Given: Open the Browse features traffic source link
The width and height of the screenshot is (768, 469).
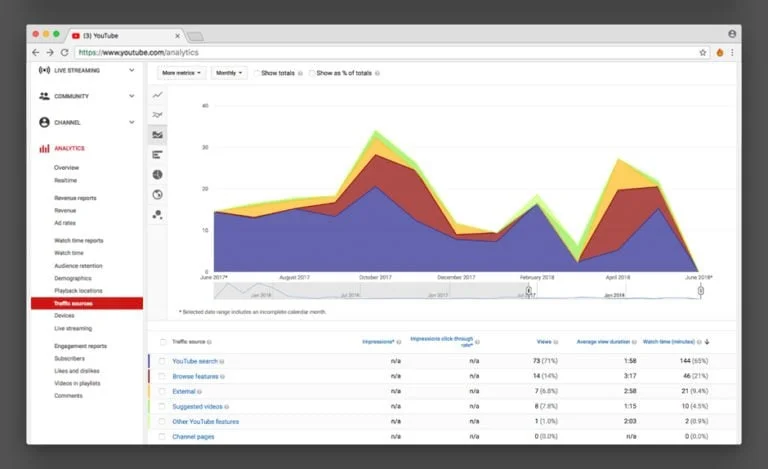Looking at the screenshot, I should [x=195, y=376].
